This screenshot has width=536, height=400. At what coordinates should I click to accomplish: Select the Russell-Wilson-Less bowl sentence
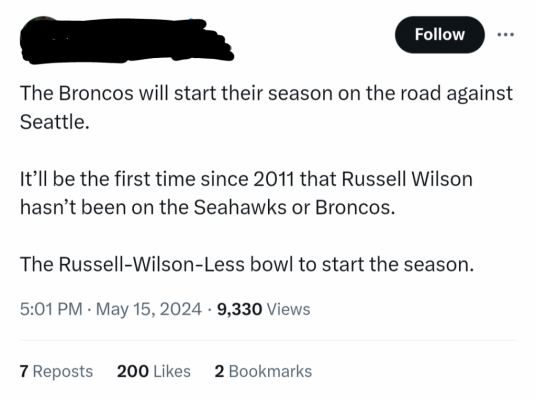[x=247, y=264]
